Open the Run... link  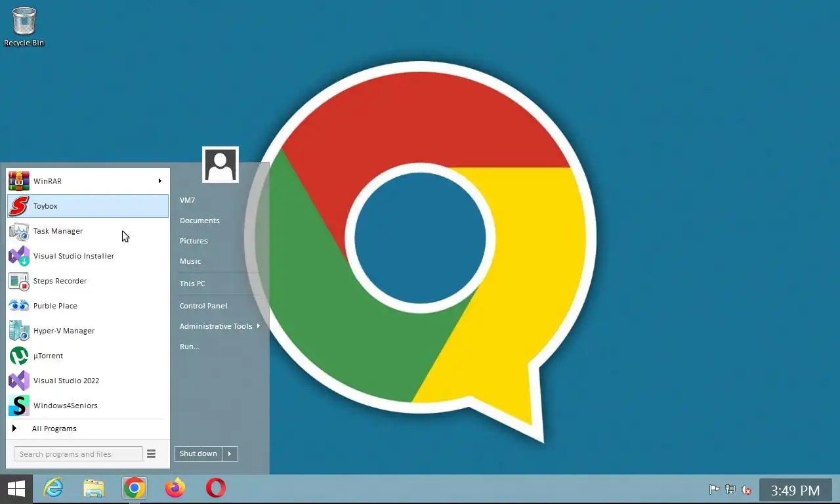point(189,346)
